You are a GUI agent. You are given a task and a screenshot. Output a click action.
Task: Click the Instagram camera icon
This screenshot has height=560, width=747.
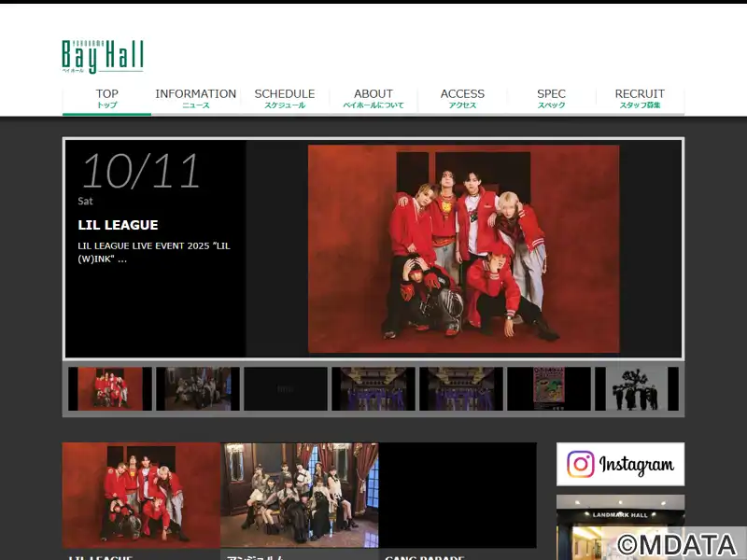[x=580, y=464]
